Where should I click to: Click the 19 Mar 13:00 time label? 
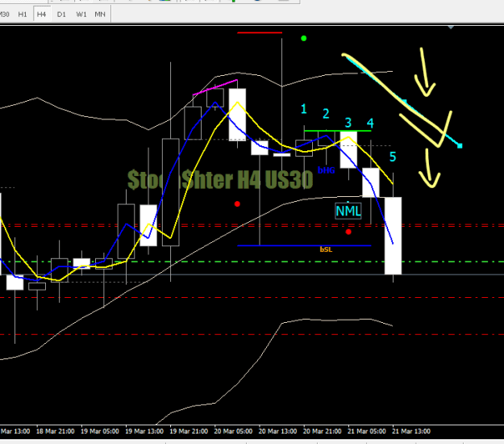coord(144,431)
